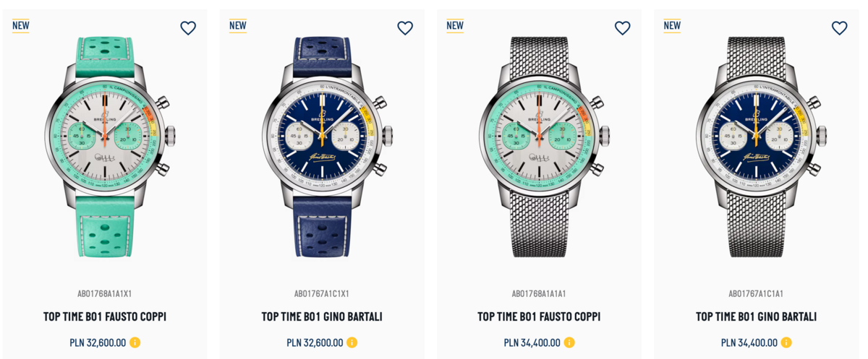Open the turquoise strap Fausto Coppi image
Viewport: 868px width, 359px height.
tap(106, 147)
